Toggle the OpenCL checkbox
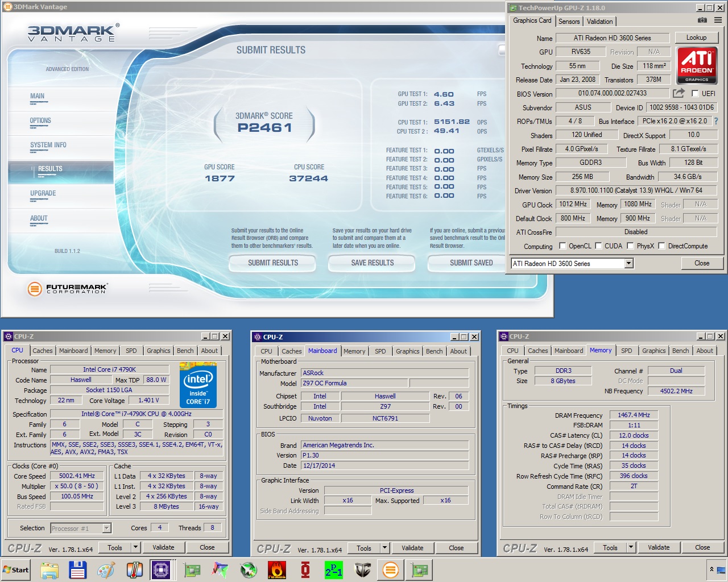This screenshot has width=728, height=582. coord(562,246)
